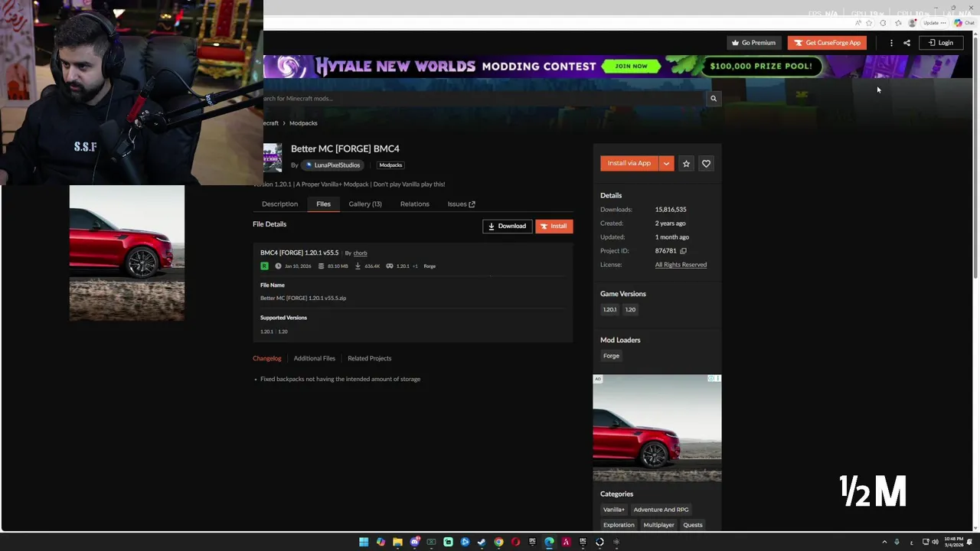Image resolution: width=980 pixels, height=551 pixels.
Task: Select the Files tab
Action: coord(323,204)
